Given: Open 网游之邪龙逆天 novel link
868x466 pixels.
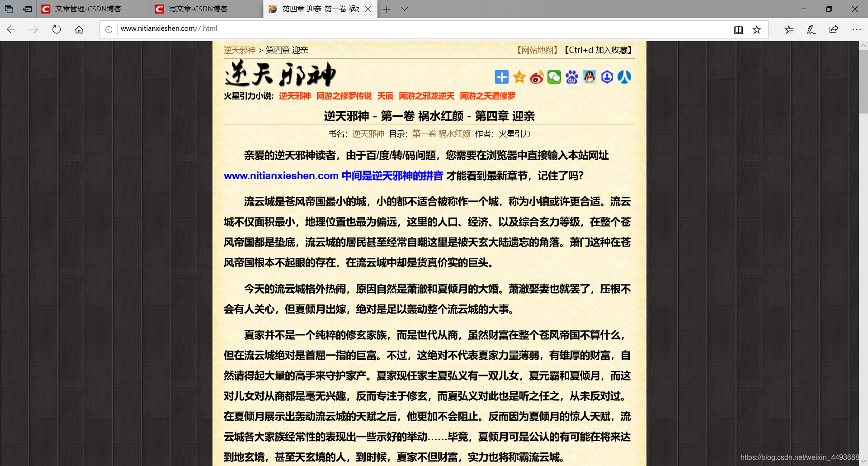Looking at the screenshot, I should pyautogui.click(x=426, y=96).
